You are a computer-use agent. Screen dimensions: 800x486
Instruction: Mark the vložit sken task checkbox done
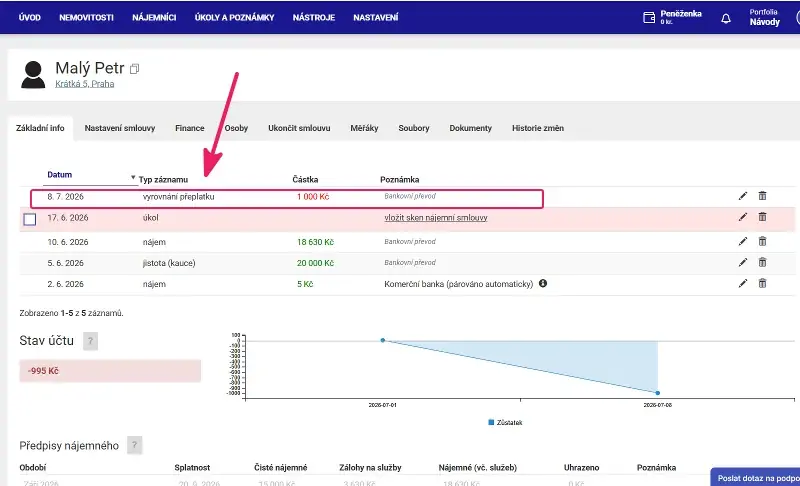pos(30,219)
